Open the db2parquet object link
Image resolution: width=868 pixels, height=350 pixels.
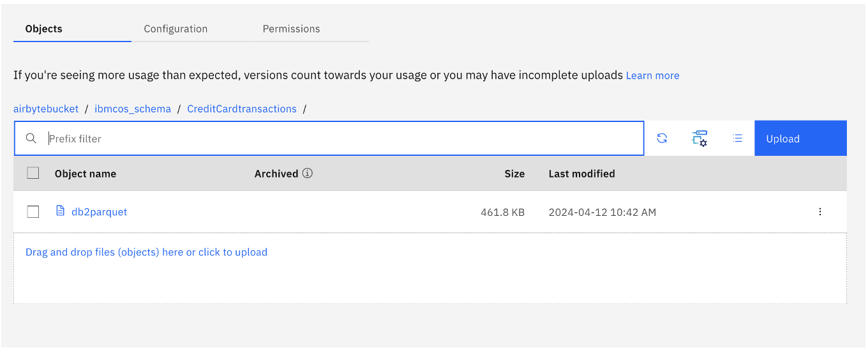click(x=99, y=212)
